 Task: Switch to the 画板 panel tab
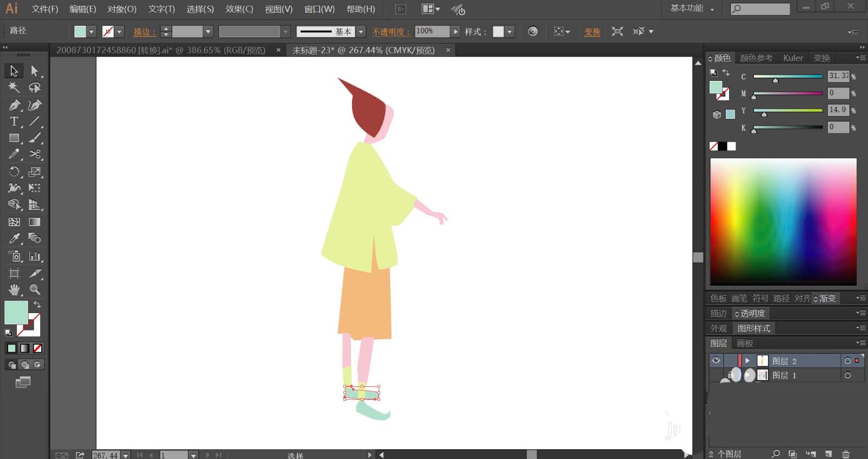pyautogui.click(x=745, y=343)
